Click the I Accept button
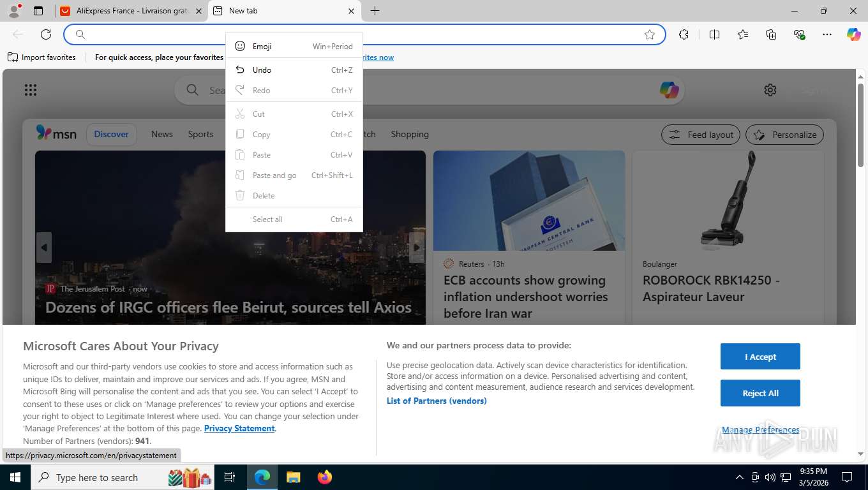 (x=760, y=357)
